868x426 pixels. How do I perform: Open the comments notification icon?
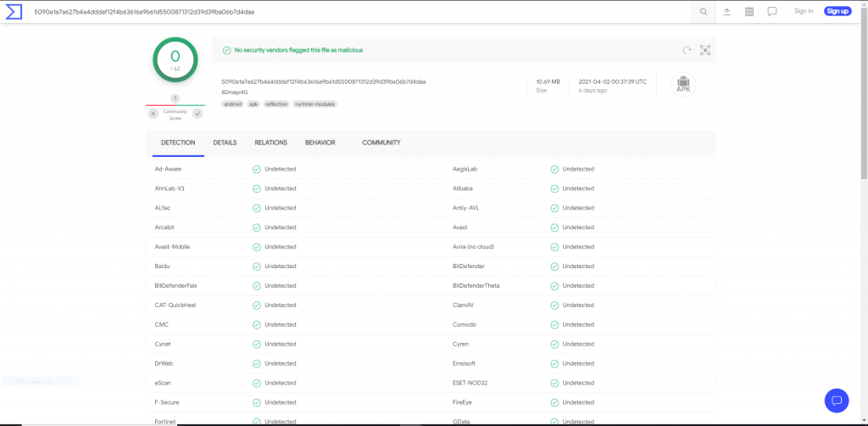pyautogui.click(x=772, y=12)
